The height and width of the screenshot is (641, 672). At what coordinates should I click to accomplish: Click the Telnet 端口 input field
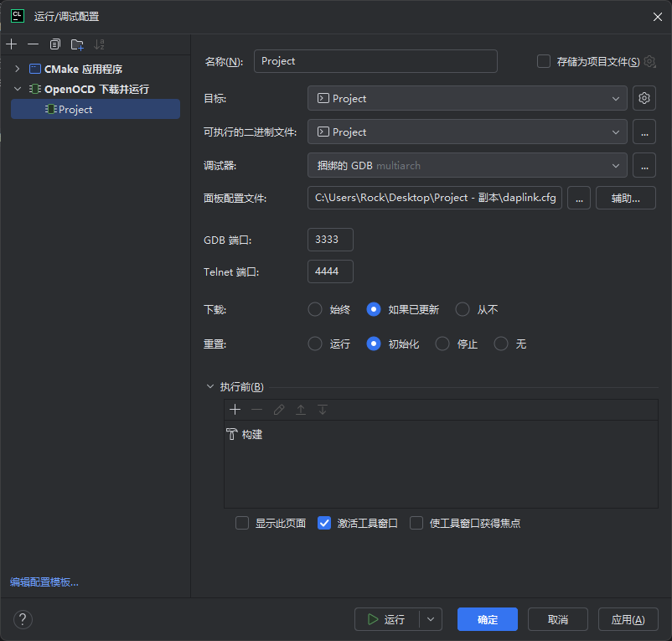329,271
